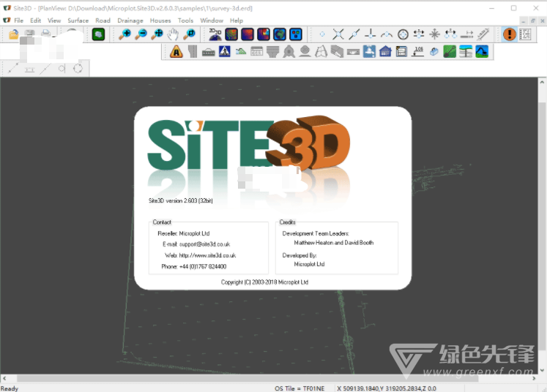Select the radiating star snap icon
Viewport: 547px width, 392px height.
[435, 34]
